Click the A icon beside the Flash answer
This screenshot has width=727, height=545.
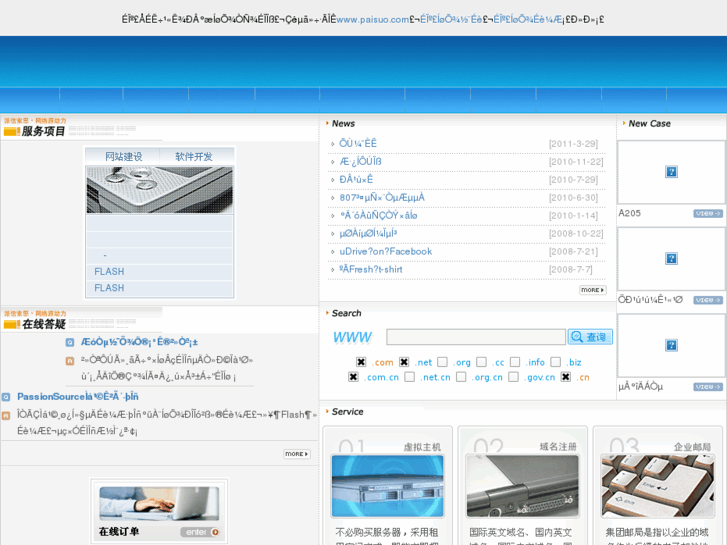[x=6, y=416]
